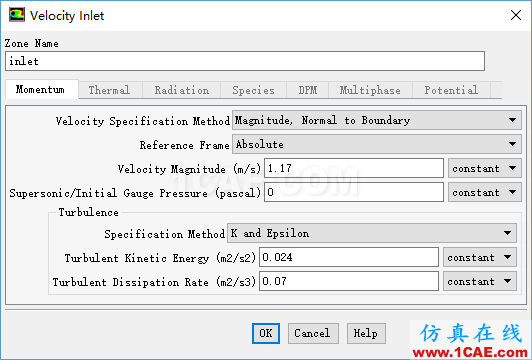Select the Momentum tab
Viewport: 532px width, 360px height.
point(41,89)
